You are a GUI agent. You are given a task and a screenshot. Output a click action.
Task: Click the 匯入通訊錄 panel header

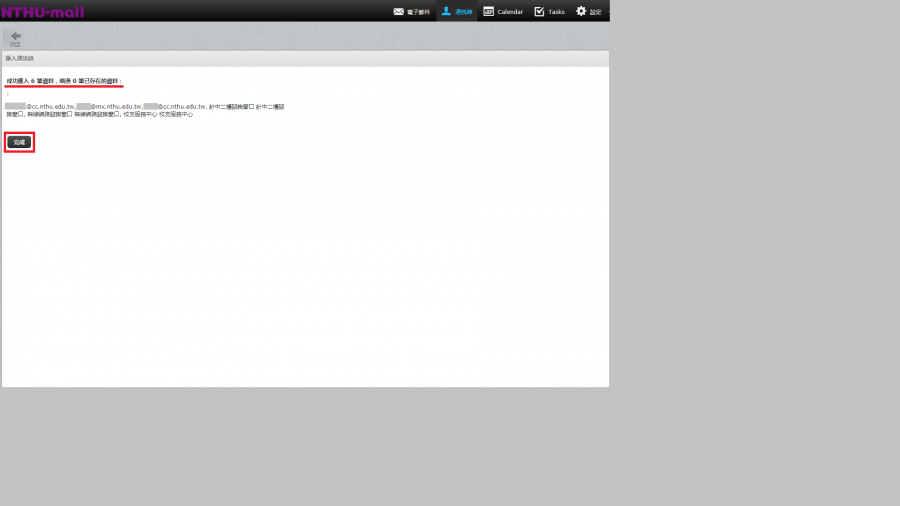point(20,59)
